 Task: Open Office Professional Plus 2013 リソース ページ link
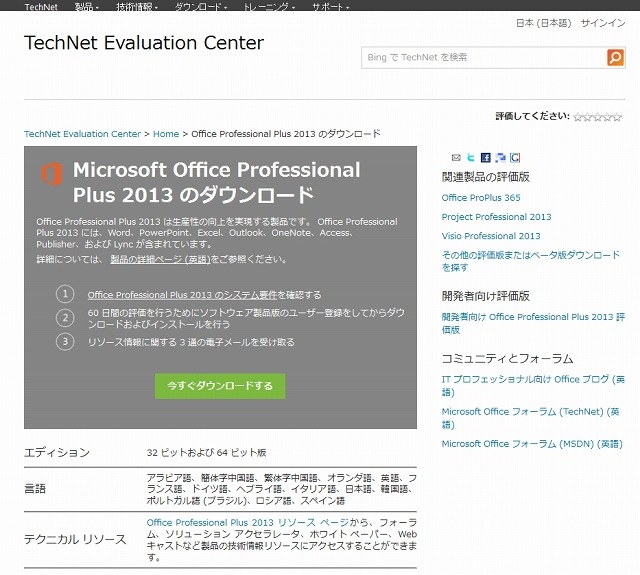tap(248, 522)
